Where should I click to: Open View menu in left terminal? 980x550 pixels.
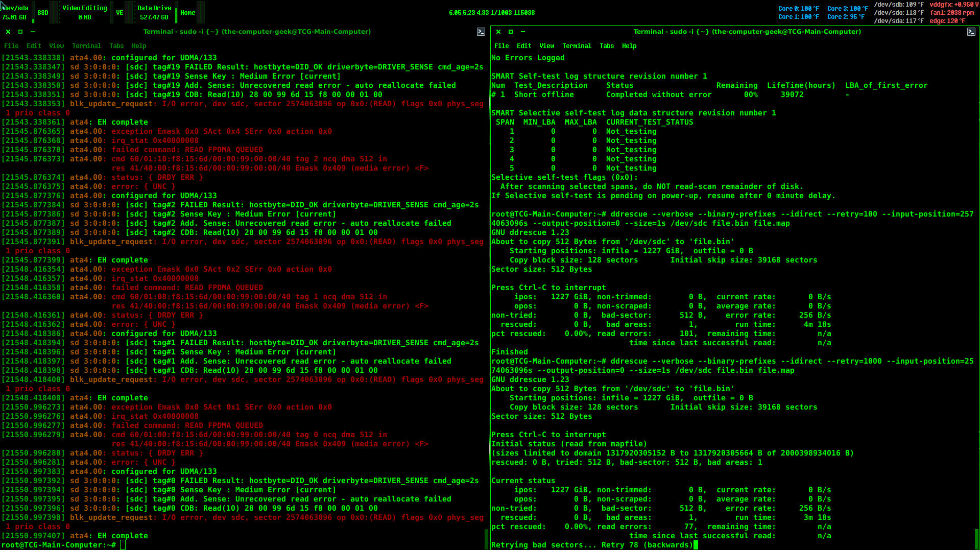[57, 46]
